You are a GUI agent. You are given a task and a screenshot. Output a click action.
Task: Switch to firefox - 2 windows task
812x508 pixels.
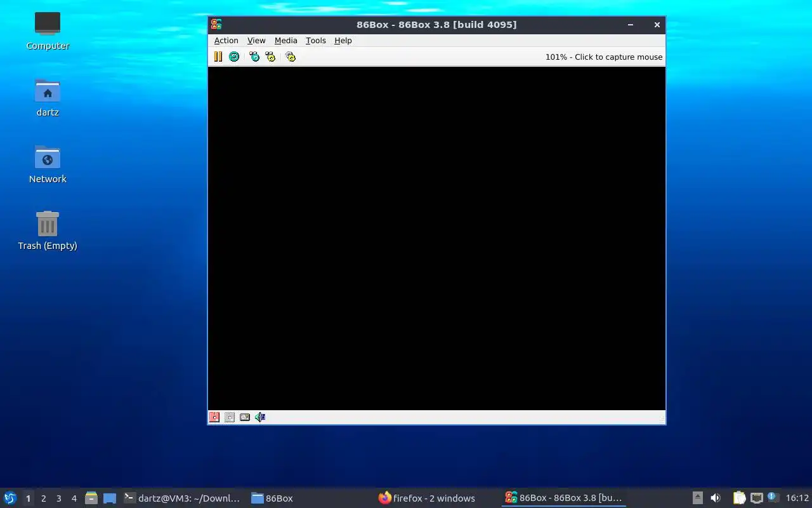427,498
